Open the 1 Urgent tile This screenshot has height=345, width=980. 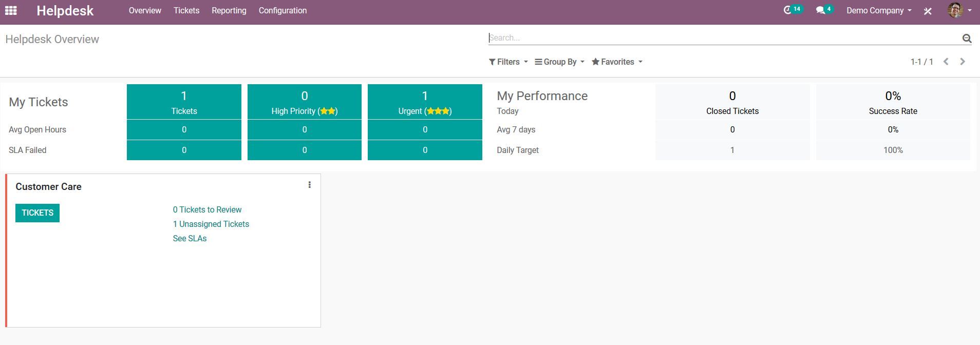click(425, 102)
